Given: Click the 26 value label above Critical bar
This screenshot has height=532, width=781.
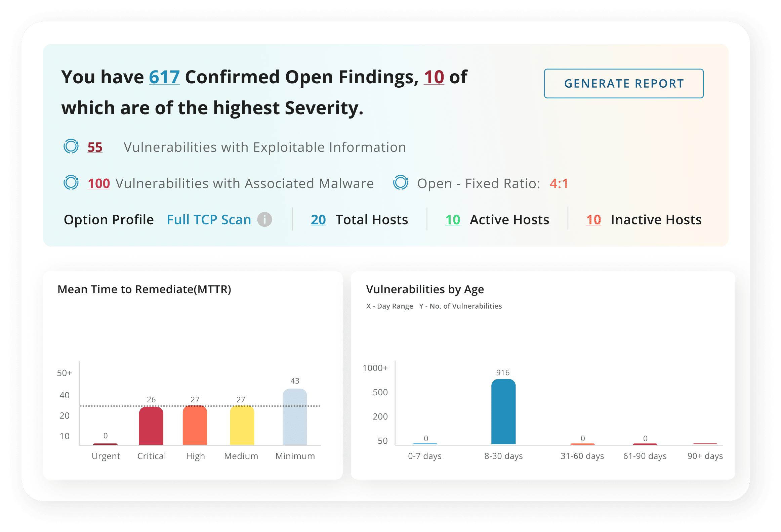Looking at the screenshot, I should pos(151,400).
